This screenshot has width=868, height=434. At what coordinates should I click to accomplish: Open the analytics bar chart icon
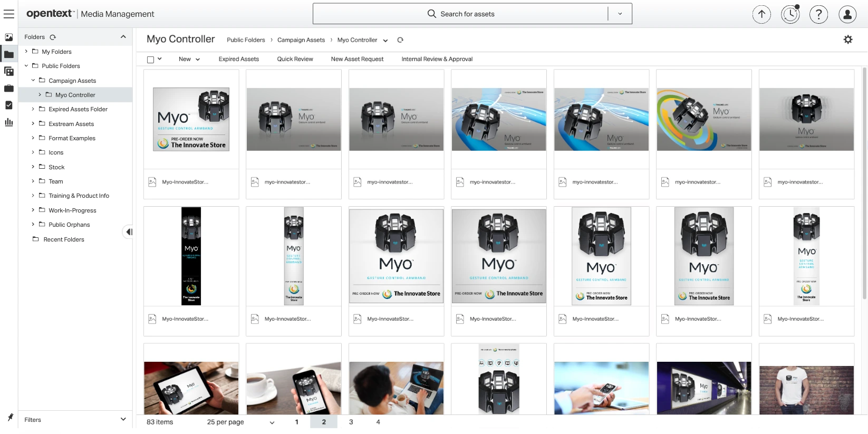[x=9, y=122]
